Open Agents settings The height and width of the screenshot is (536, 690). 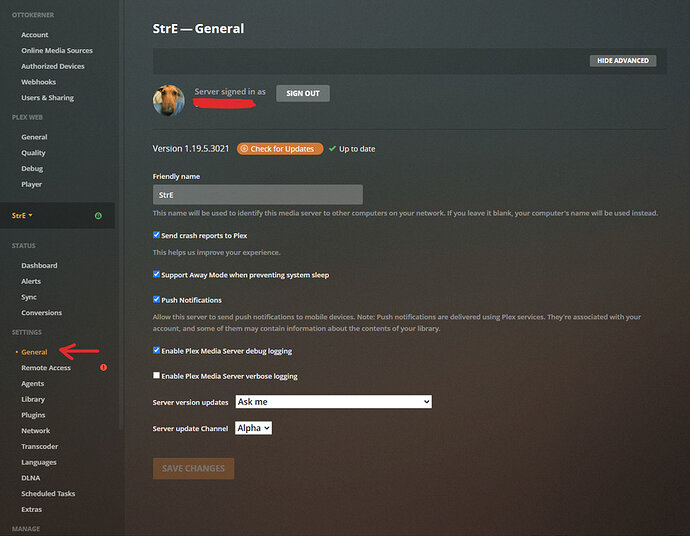33,384
